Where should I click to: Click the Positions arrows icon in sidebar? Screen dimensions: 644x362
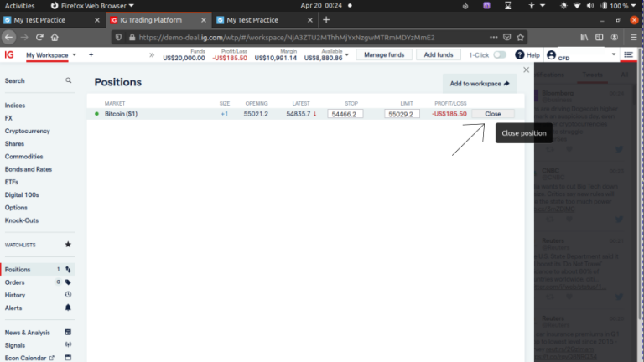68,270
